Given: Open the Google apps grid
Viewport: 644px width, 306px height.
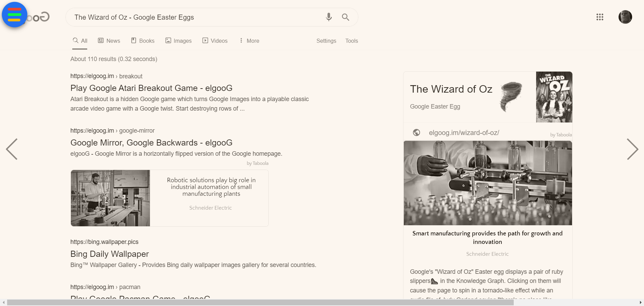Looking at the screenshot, I should (x=600, y=17).
